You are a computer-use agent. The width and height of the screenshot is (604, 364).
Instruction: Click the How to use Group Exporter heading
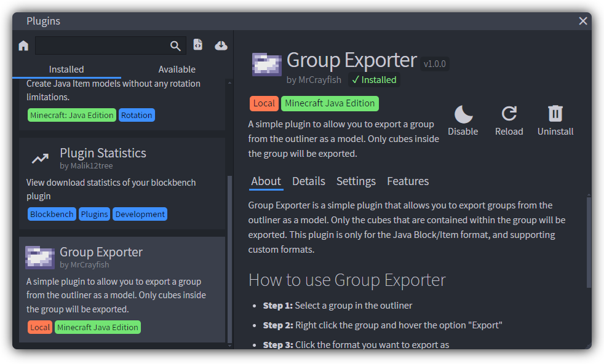point(347,280)
